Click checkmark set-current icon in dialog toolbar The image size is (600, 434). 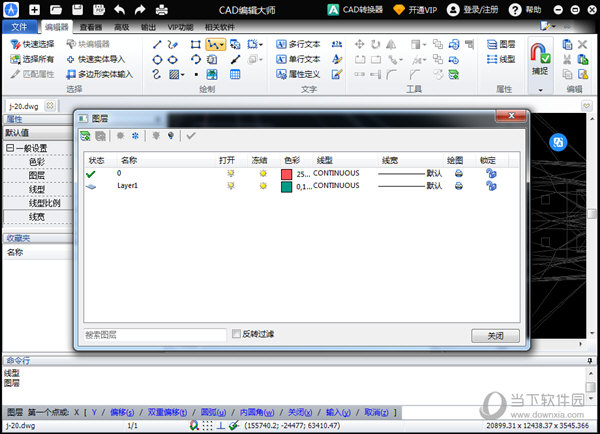click(191, 135)
